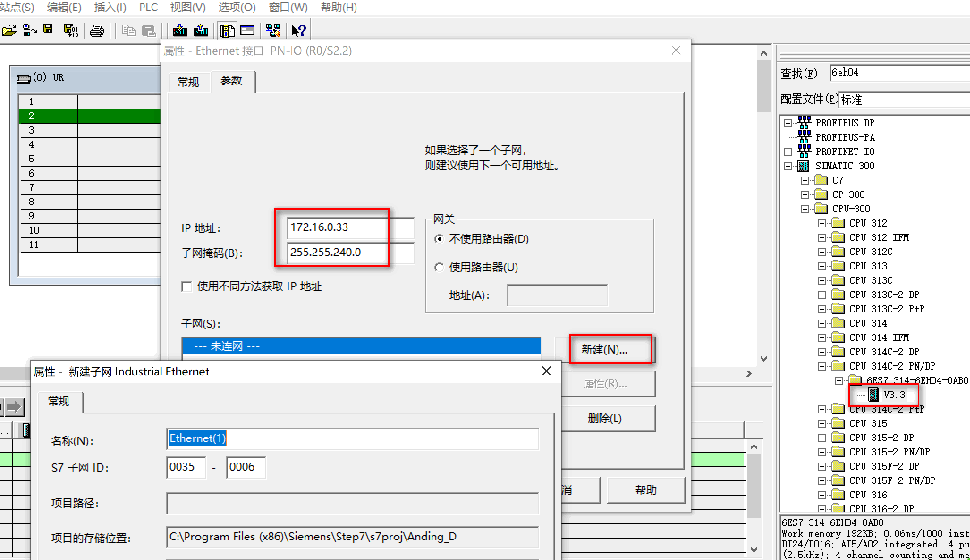970x560 pixels.
Task: Click the Open station toolbar icon
Action: [x=9, y=30]
